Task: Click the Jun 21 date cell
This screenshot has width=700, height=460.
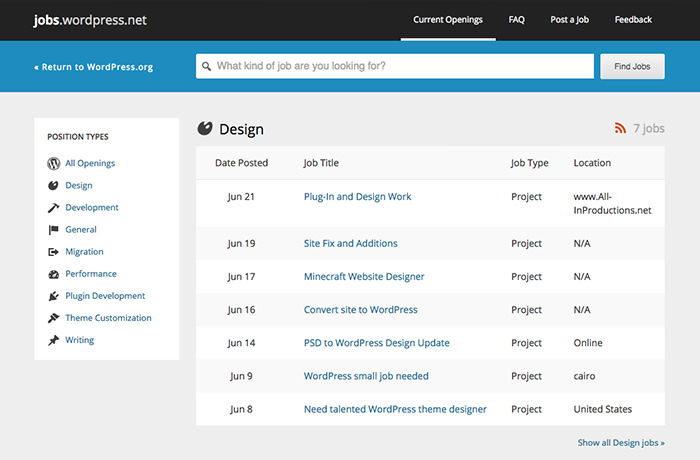Action: pos(241,197)
